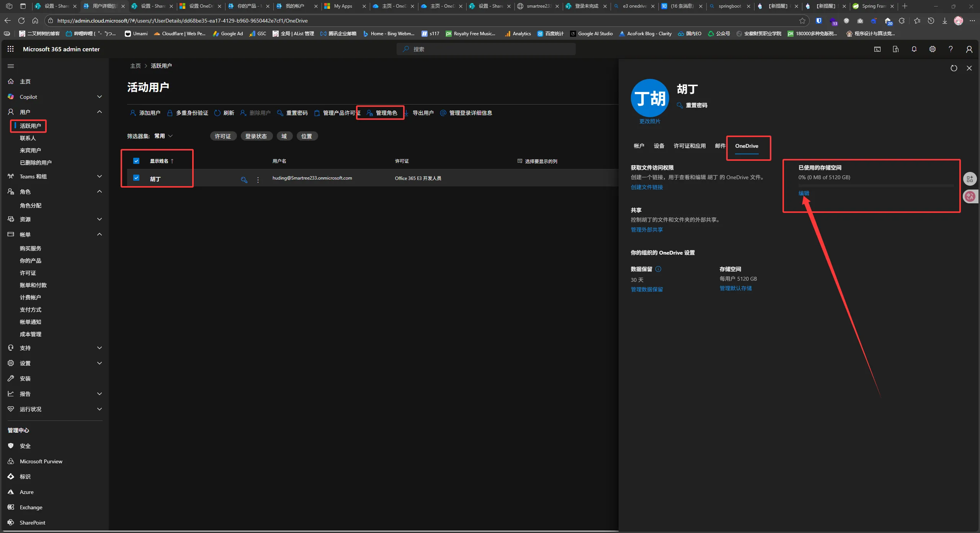Expand the Copilot navigation section
Image resolution: width=980 pixels, height=533 pixels.
tap(100, 97)
